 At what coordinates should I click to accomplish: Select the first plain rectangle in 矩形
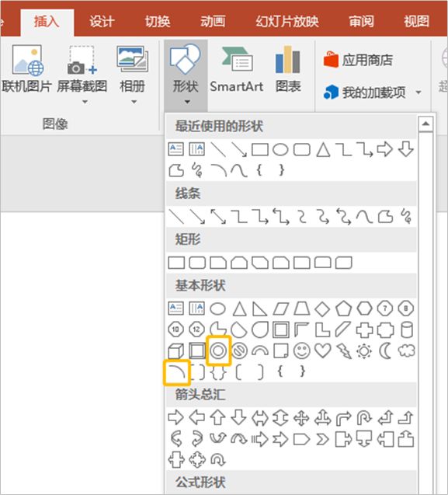tap(176, 263)
